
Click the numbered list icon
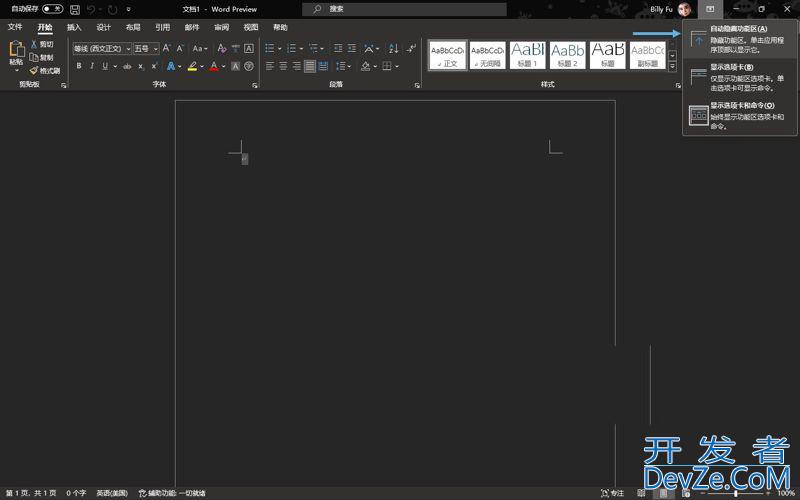[291, 48]
